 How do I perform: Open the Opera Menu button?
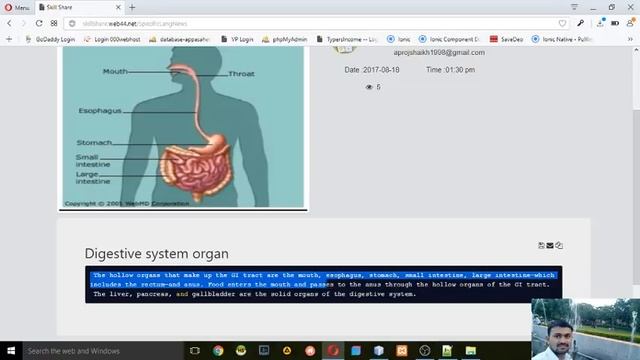point(17,7)
